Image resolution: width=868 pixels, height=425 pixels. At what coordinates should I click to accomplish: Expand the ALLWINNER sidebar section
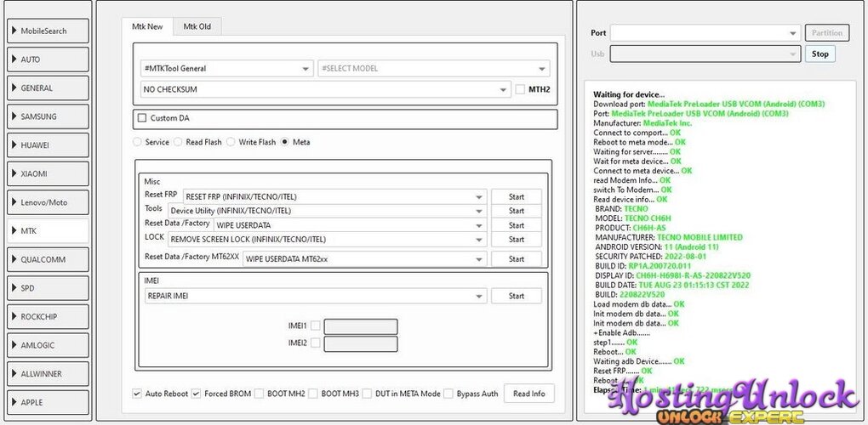coord(48,374)
